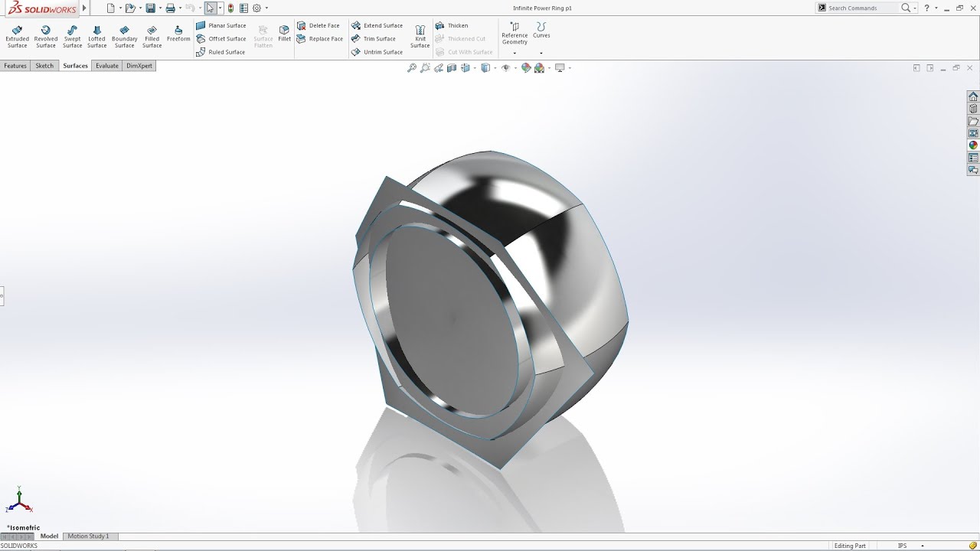Expand the Reference Geometry dropdown
980x551 pixels.
(x=514, y=53)
